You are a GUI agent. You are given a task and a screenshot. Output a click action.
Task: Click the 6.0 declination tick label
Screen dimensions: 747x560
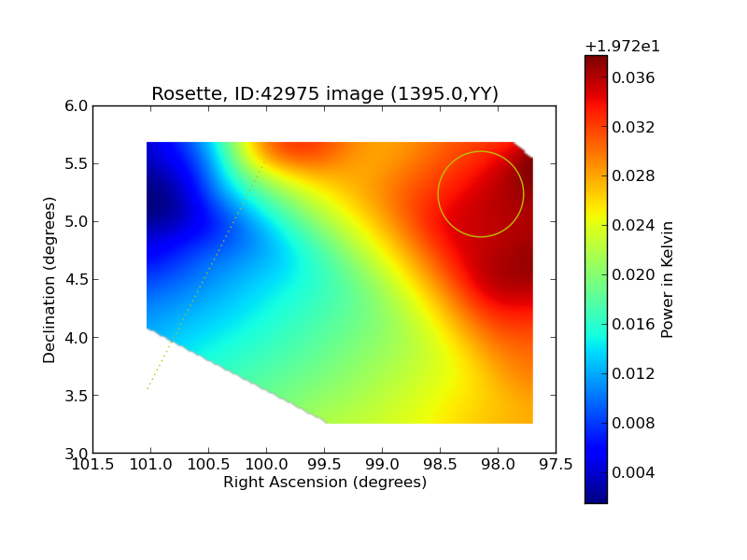coord(77,105)
